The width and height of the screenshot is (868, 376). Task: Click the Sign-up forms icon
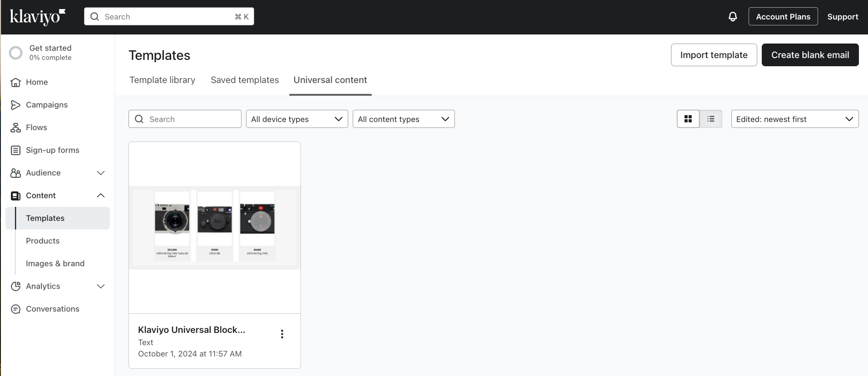[x=16, y=150]
